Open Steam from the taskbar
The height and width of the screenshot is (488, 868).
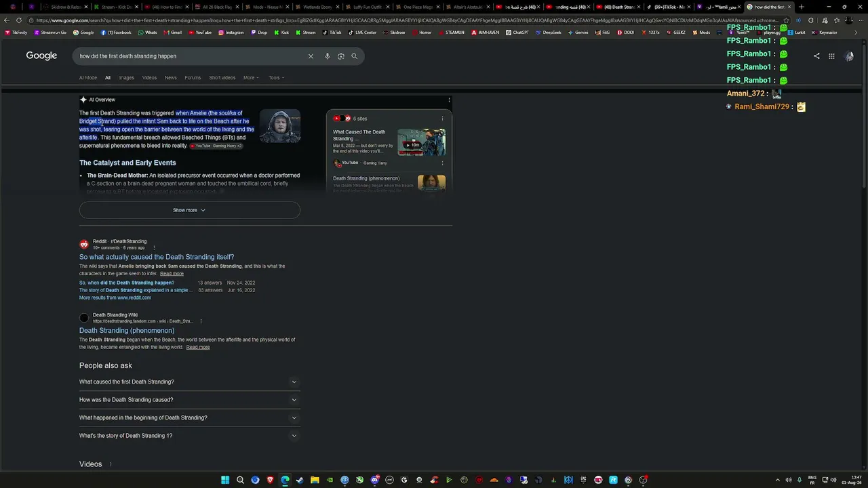tap(300, 480)
